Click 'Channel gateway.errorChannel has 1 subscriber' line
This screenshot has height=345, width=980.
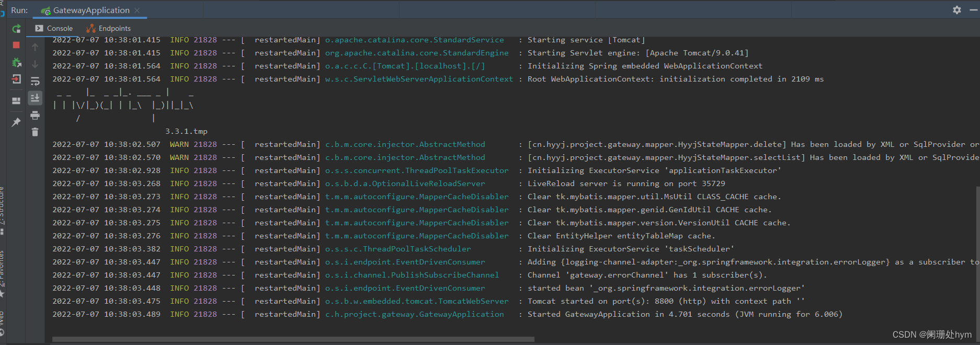point(647,275)
